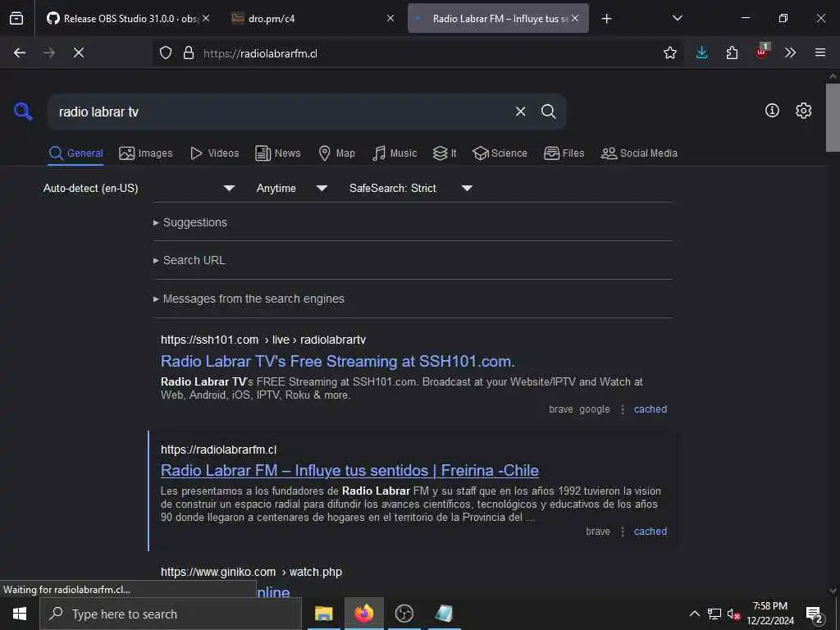Screen dimensions: 840x630
Task: Click the giniko.com watch.php result URL
Action: coord(251,572)
